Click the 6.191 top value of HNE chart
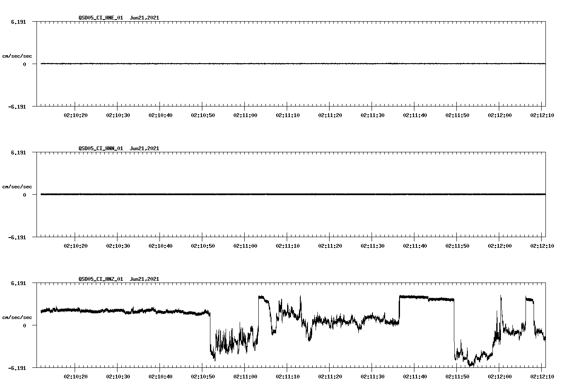The height and width of the screenshot is (392, 576). pos(19,22)
